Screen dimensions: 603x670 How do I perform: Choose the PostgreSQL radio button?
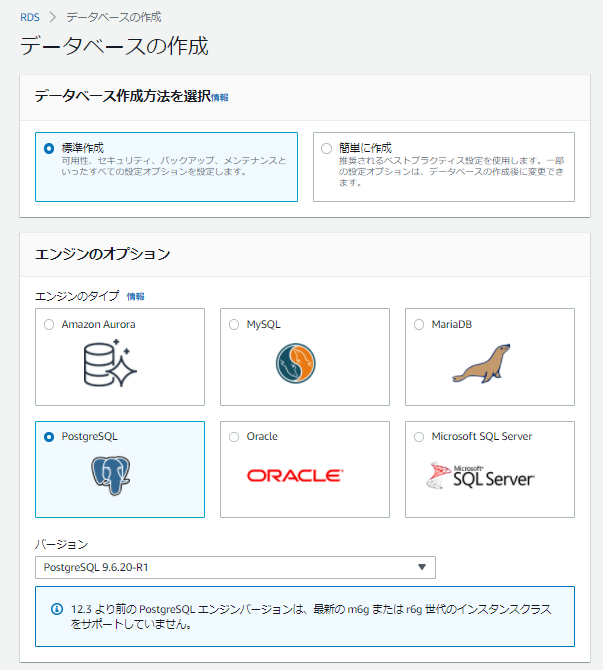tap(49, 437)
